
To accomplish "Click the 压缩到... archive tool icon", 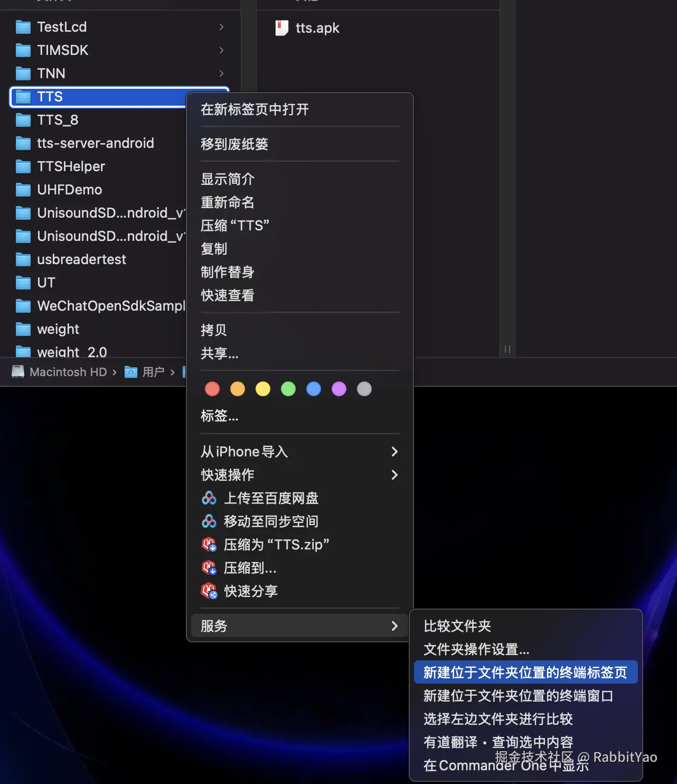I will (x=209, y=568).
